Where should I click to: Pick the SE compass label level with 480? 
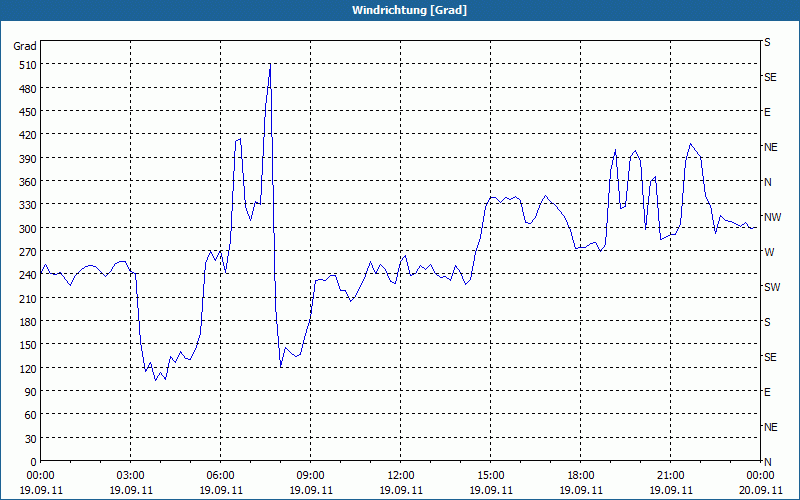[770, 77]
